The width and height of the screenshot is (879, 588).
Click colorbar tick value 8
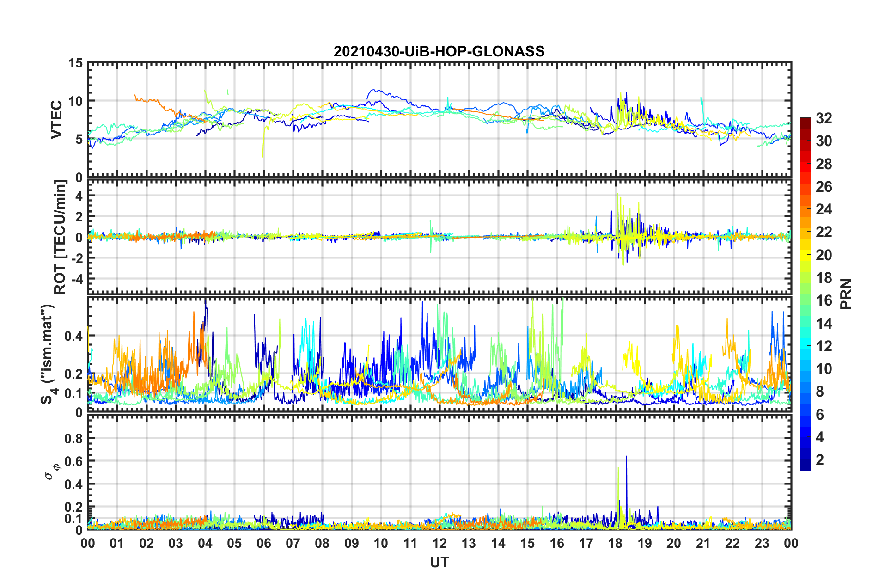(x=820, y=392)
